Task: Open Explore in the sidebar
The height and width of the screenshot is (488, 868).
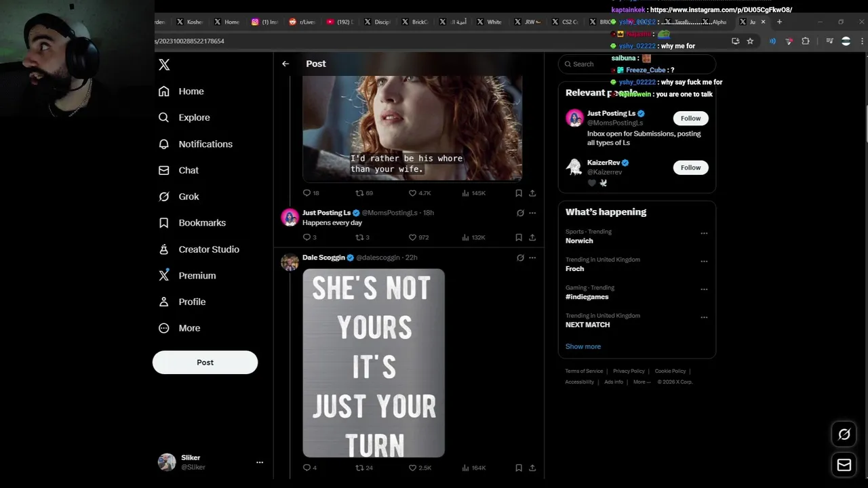Action: pos(184,117)
